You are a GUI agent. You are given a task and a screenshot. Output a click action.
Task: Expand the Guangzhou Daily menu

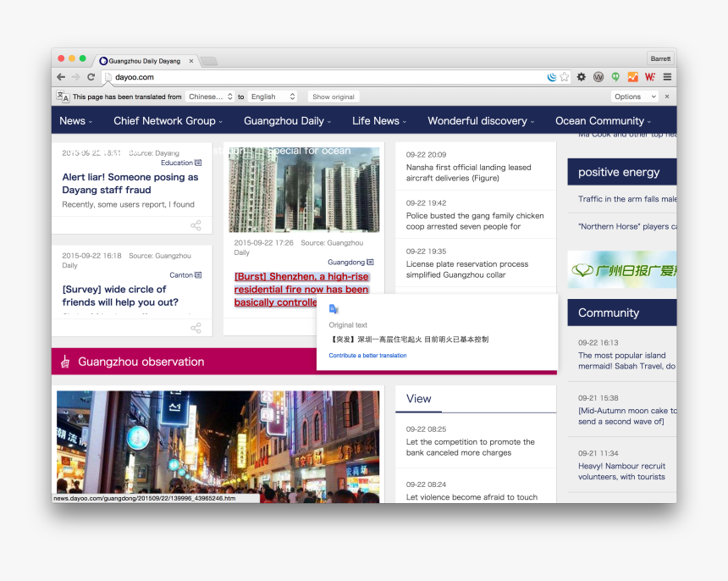coord(288,121)
